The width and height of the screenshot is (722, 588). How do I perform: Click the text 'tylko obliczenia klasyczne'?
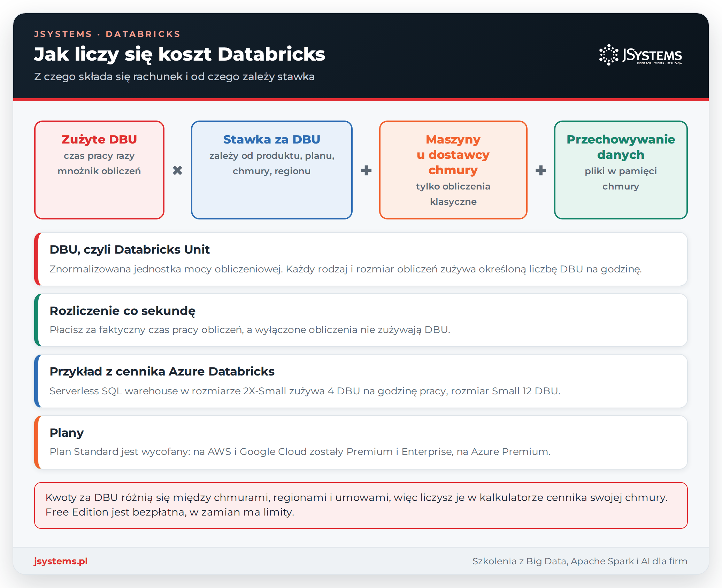tap(453, 194)
